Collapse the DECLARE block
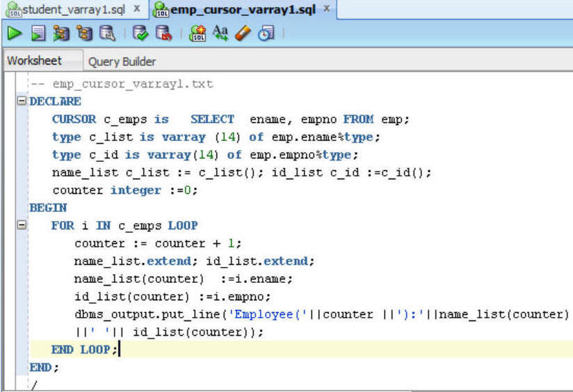This screenshot has height=392, width=573. click(22, 101)
